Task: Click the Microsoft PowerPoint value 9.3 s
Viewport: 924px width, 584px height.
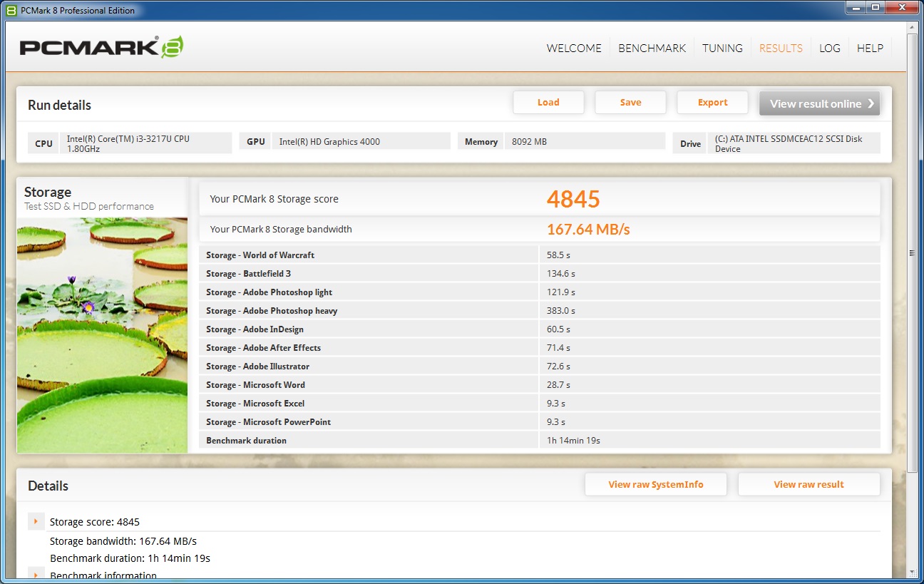Action: [x=556, y=422]
